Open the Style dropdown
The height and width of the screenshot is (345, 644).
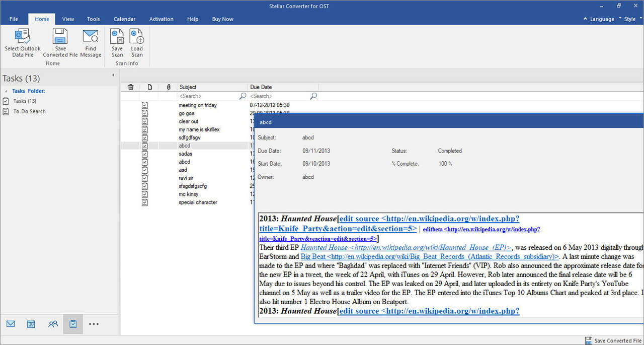click(x=629, y=19)
